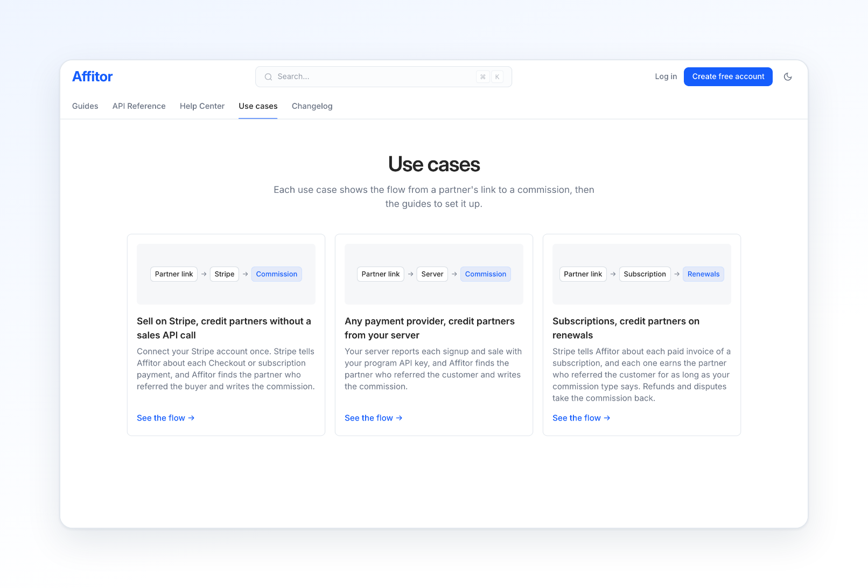Click Create free account button
Image resolution: width=868 pixels, height=588 pixels.
(728, 76)
